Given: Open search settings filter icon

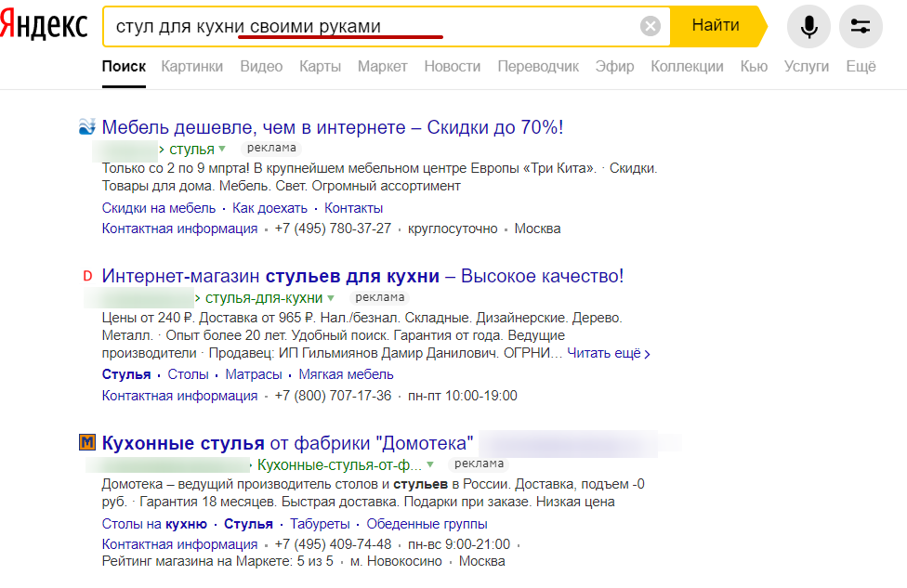Looking at the screenshot, I should click(861, 26).
